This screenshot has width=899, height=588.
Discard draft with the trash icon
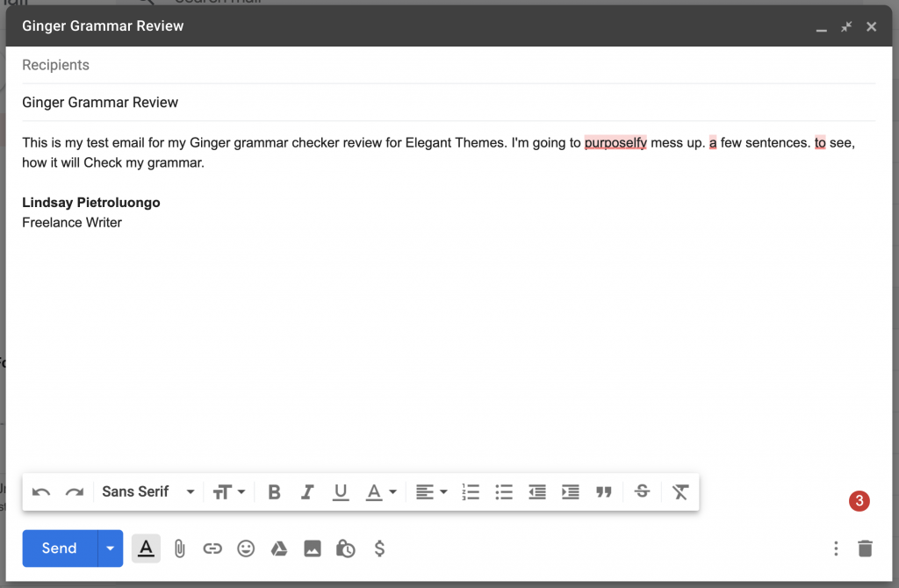coord(866,549)
